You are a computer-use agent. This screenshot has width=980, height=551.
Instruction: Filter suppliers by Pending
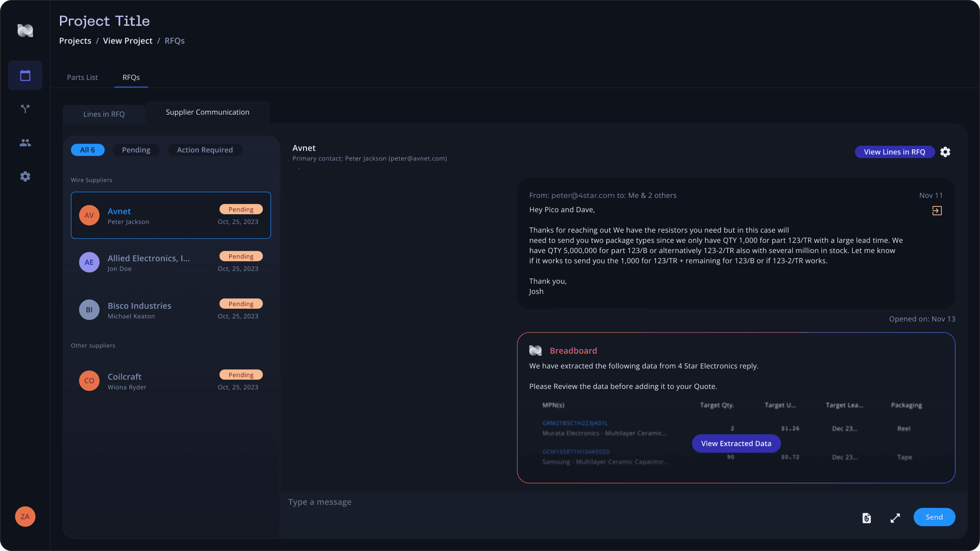(x=136, y=150)
